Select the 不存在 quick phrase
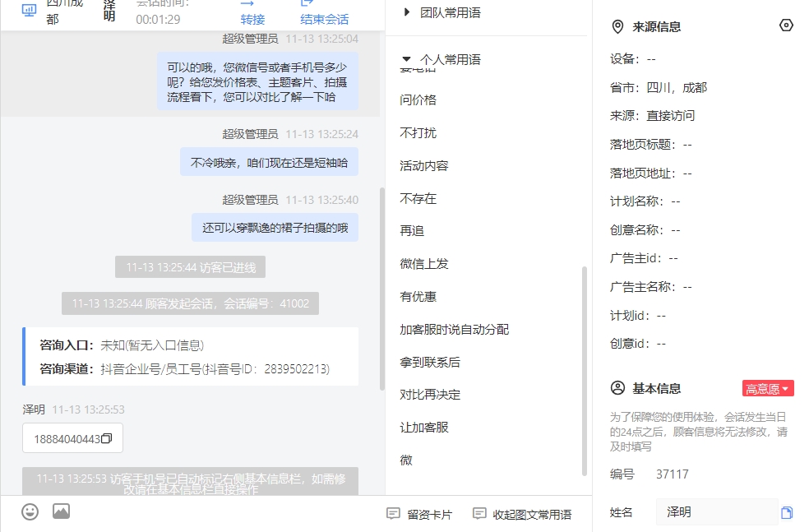The width and height of the screenshot is (809, 532). pyautogui.click(x=418, y=199)
